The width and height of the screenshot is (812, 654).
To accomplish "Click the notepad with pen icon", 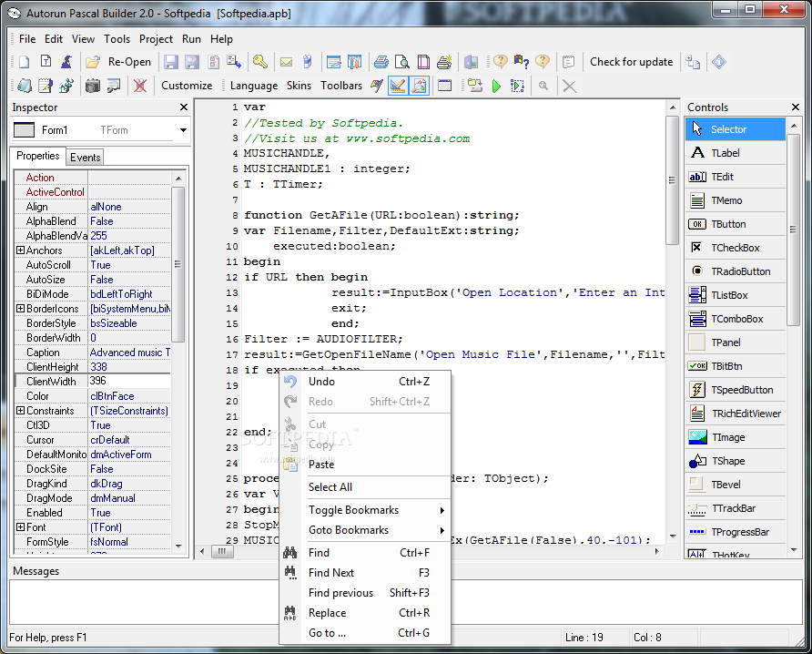I will 46,86.
